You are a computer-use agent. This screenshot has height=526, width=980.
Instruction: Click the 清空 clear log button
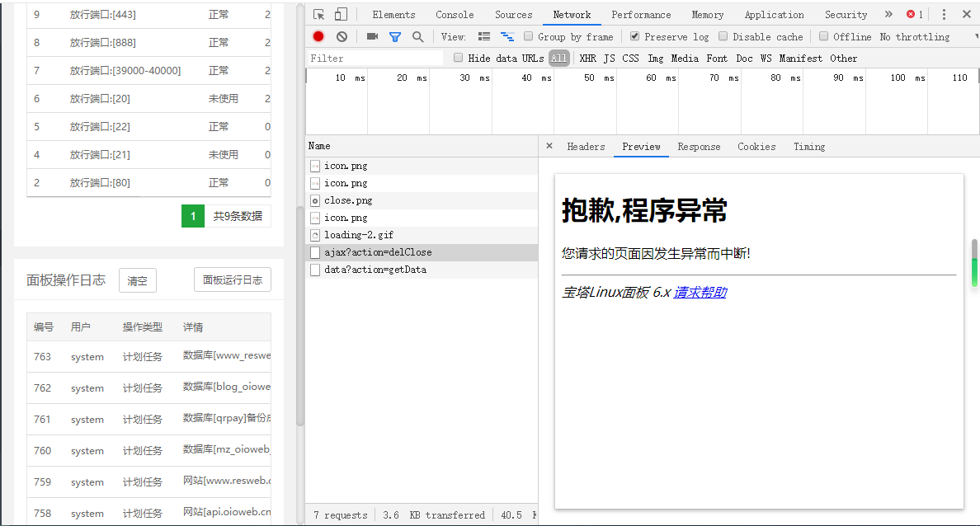pyautogui.click(x=138, y=280)
